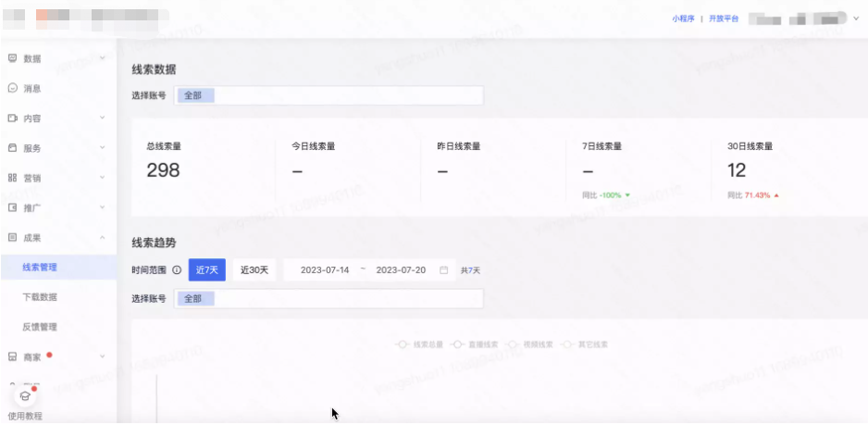Expand the 数据 menu chevron
Image resolution: width=868 pixels, height=425 pixels.
[103, 58]
